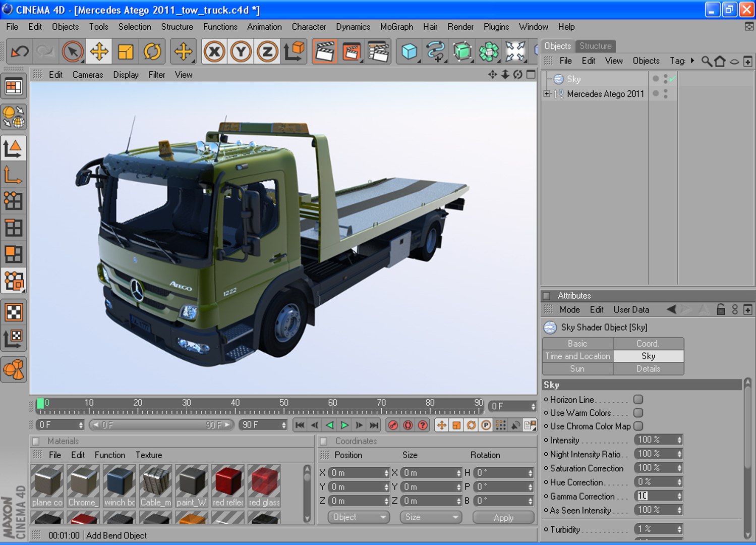Screen dimensions: 756x545
Task: Open the spline tools icon
Action: point(436,51)
